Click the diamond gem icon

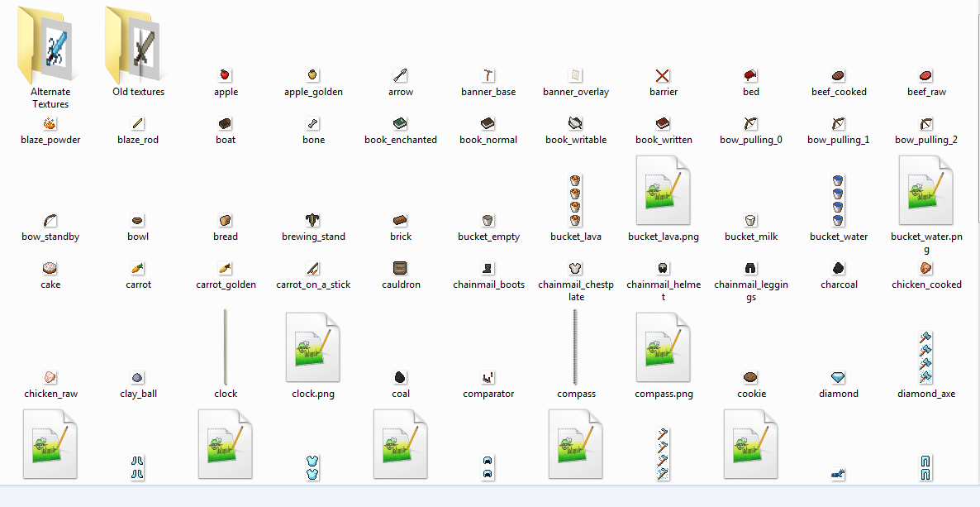pos(838,377)
